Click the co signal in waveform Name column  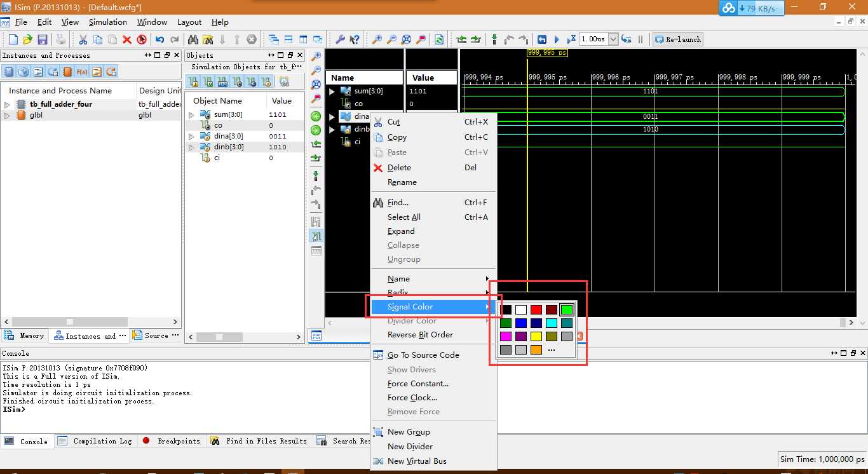pos(359,104)
